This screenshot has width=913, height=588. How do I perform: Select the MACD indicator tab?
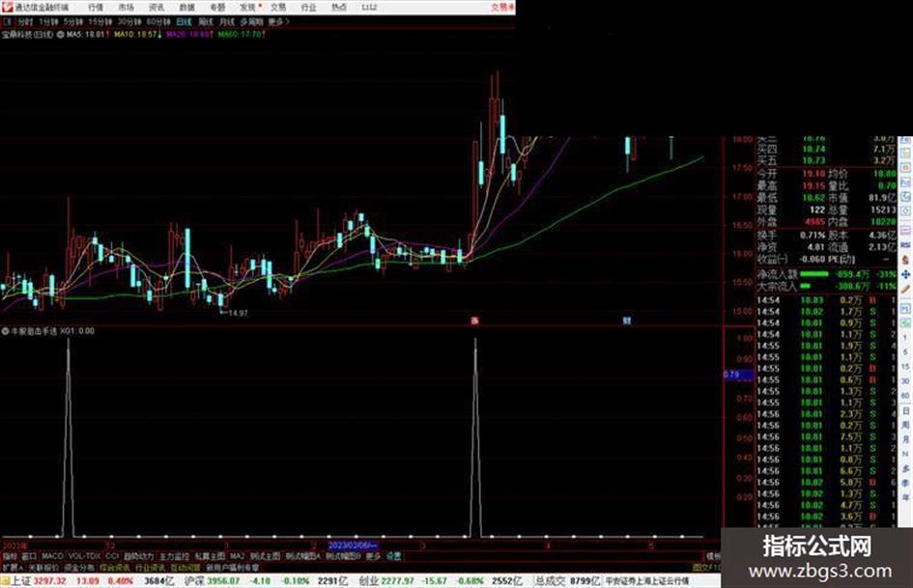52,556
